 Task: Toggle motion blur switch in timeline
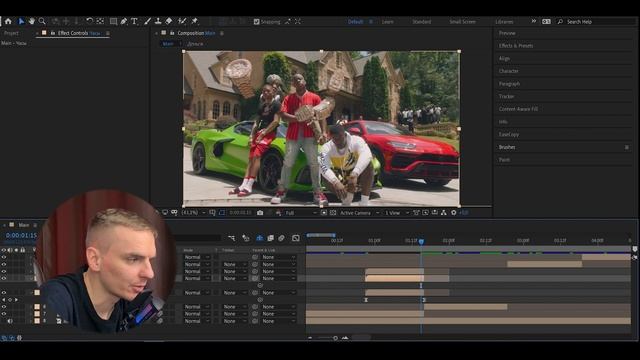pos(281,238)
